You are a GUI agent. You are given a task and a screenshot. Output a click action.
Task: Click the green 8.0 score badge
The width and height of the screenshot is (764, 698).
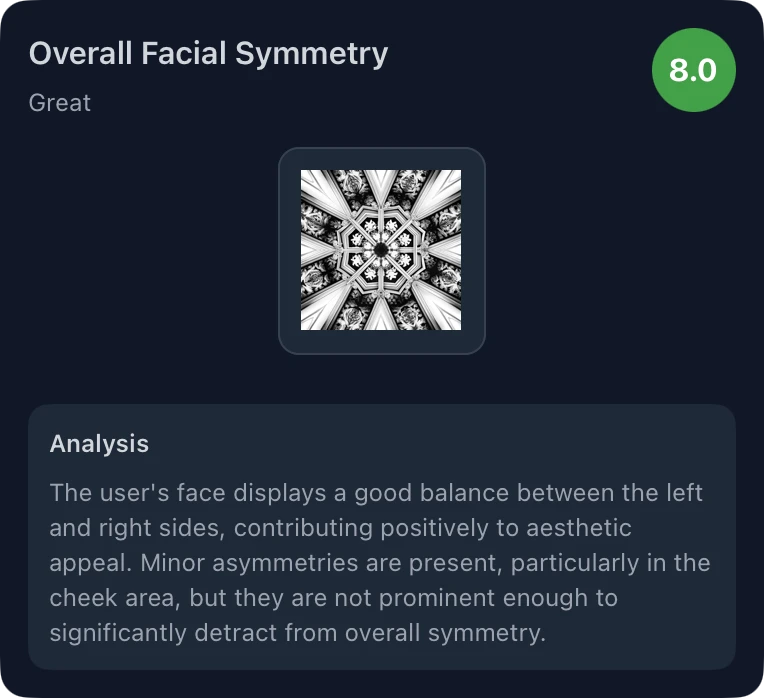coord(693,70)
